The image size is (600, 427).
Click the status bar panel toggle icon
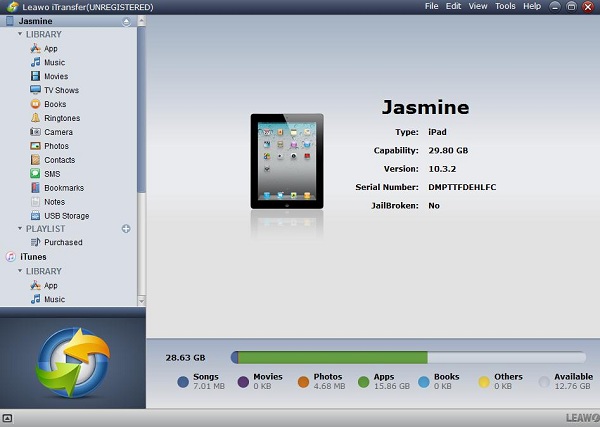tap(7, 418)
